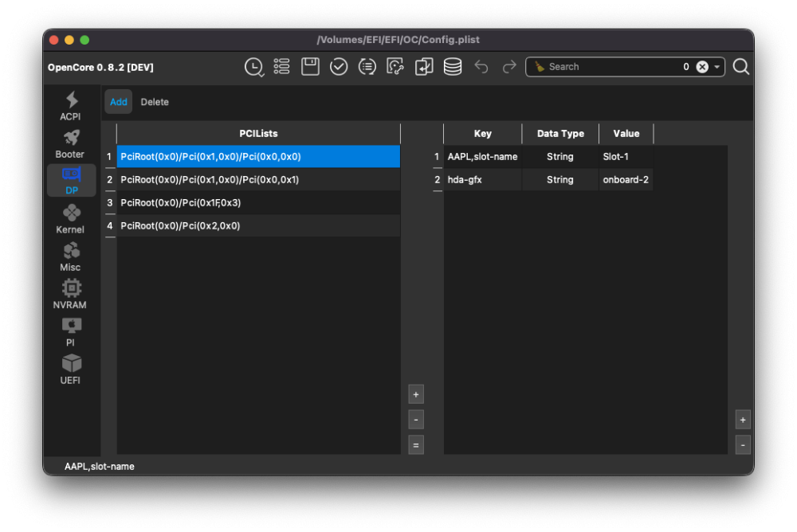Undo the last change
Viewport: 797px width, 532px height.
tap(481, 67)
